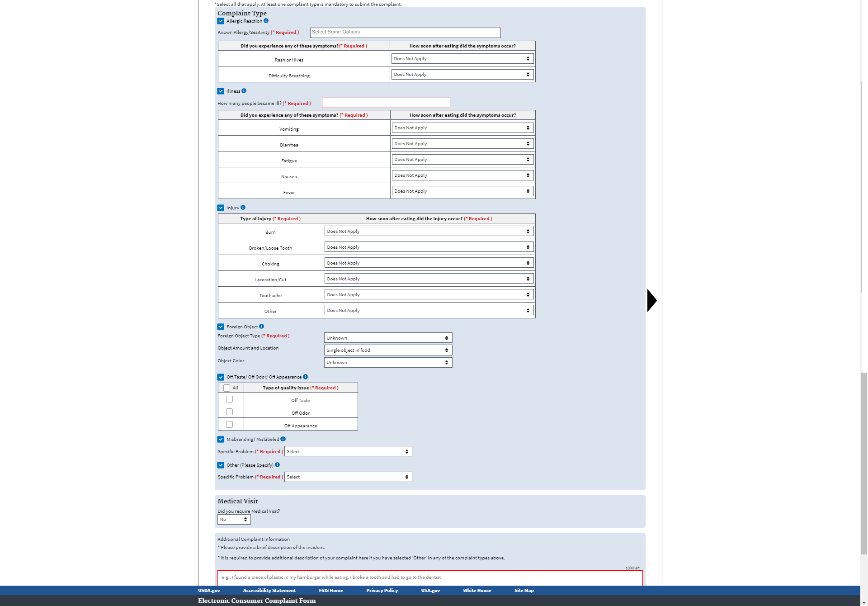
Task: Open the Vomiting symptom timing dropdown
Action: 462,128
